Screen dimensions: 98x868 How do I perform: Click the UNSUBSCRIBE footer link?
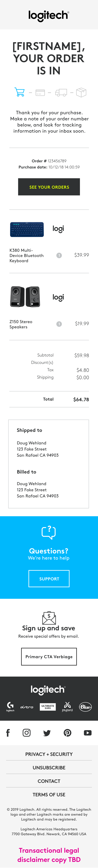click(49, 768)
